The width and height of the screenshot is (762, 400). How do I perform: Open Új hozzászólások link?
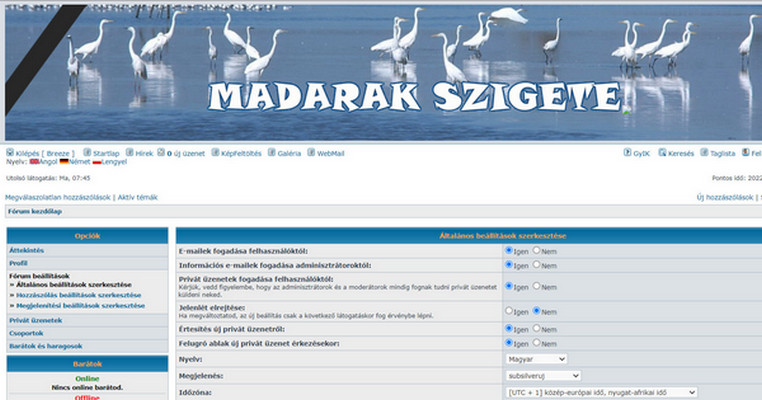(x=725, y=197)
